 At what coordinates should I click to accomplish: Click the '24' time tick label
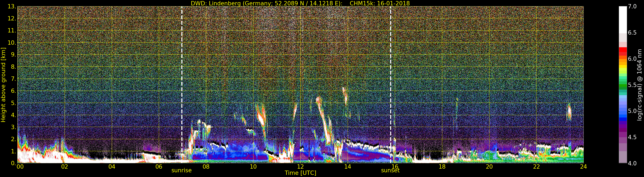(583, 166)
